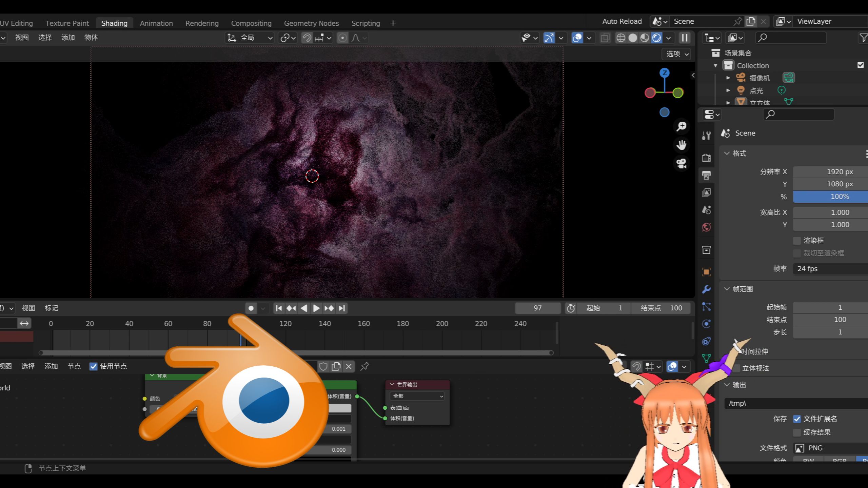Toggle proportional editing button
The width and height of the screenshot is (868, 488).
[x=342, y=38]
